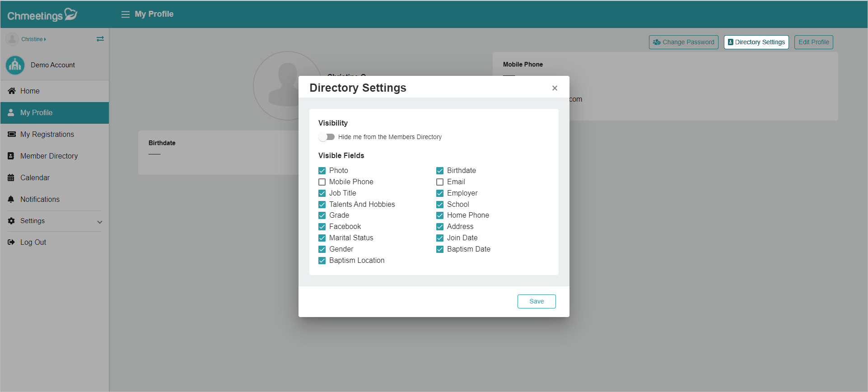Click the Directory Settings button
Image resolution: width=868 pixels, height=392 pixels.
[x=756, y=42]
